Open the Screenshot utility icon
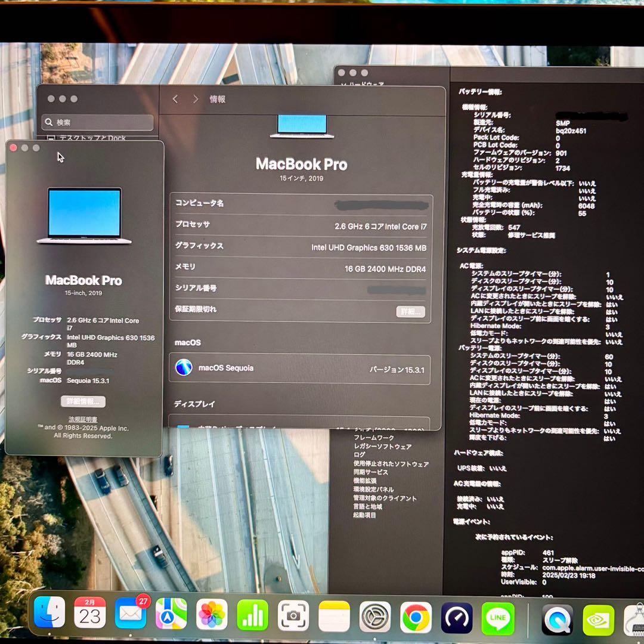This screenshot has width=644, height=644. coord(293,615)
